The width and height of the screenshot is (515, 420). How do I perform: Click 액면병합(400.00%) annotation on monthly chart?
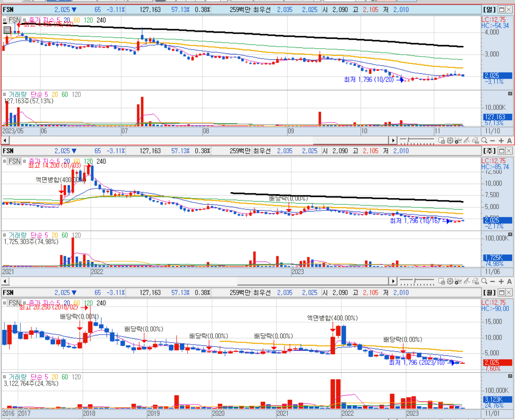point(332,318)
